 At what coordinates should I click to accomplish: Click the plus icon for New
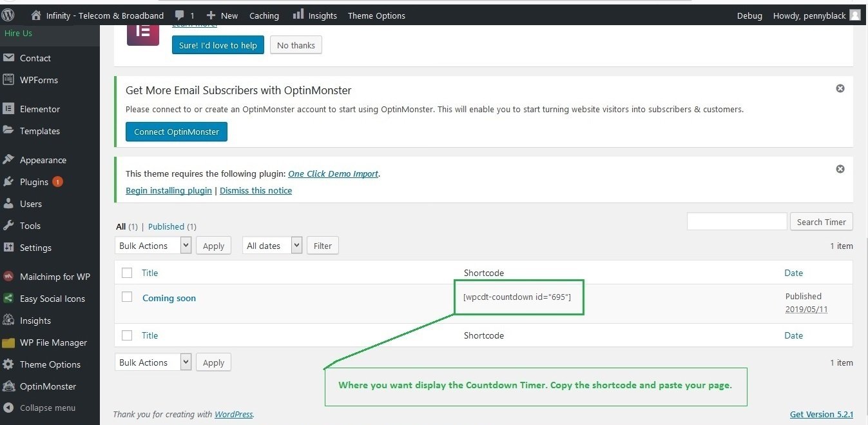coord(211,15)
